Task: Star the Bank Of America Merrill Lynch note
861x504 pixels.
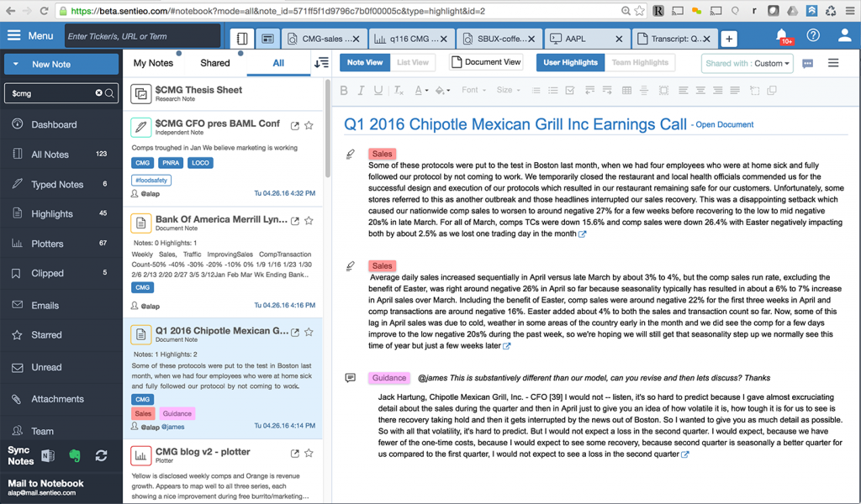Action: [x=309, y=220]
